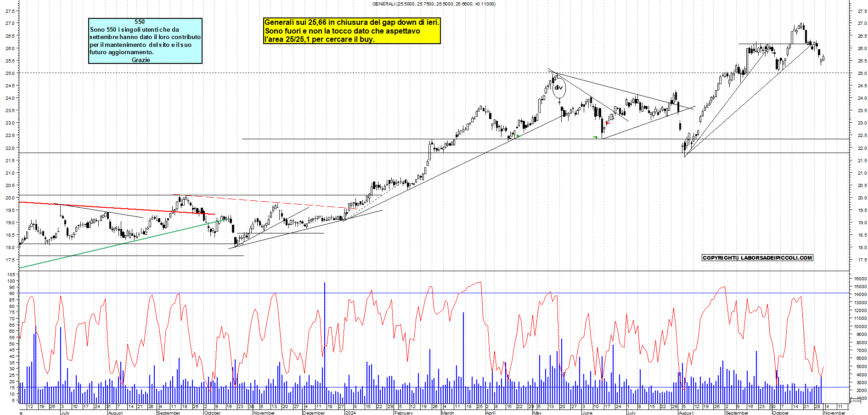The image size is (868, 415).
Task: Click the 14000 volume scale label
Action: coord(860,295)
